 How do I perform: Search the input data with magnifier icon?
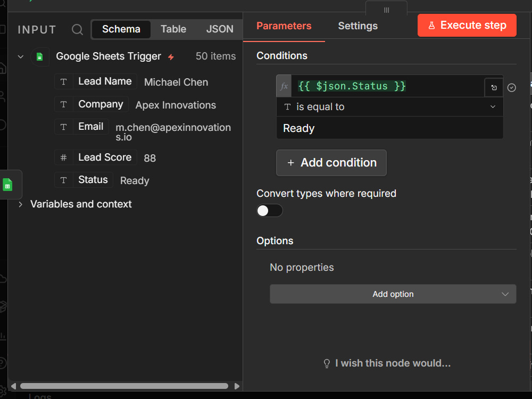(77, 29)
